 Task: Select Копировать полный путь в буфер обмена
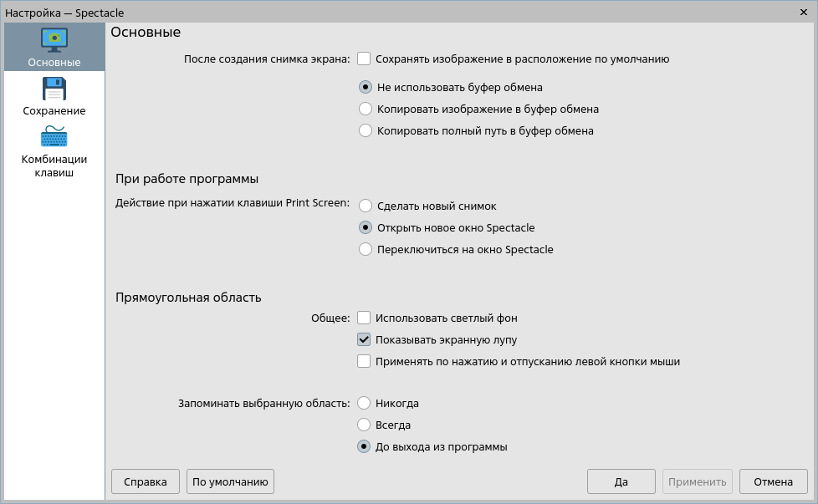point(365,130)
